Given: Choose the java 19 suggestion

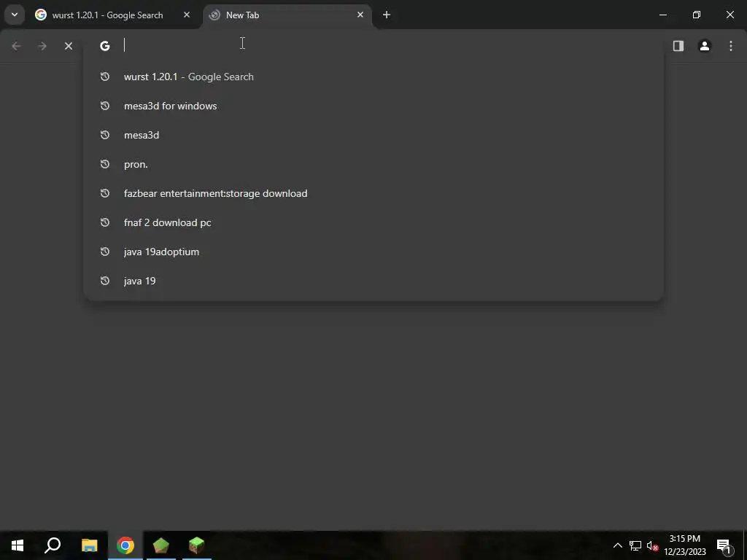Looking at the screenshot, I should point(373,281).
